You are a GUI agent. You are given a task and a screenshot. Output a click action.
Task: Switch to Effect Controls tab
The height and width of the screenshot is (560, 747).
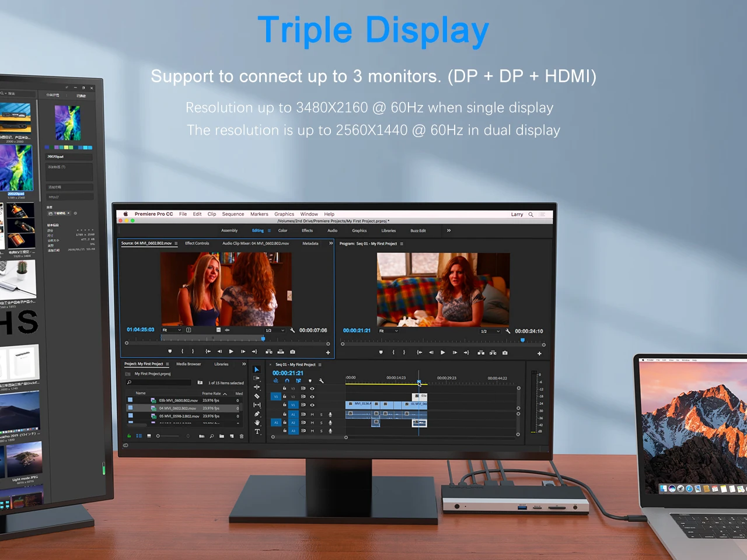point(197,243)
